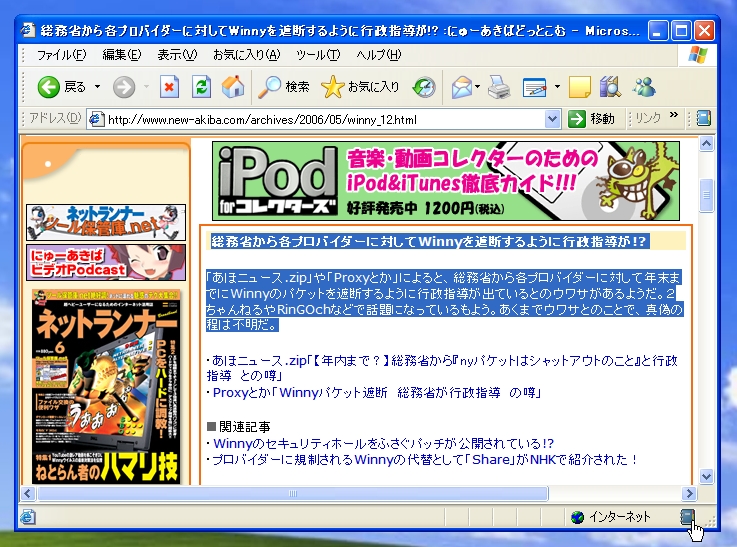The image size is (737, 547).
Task: Click the status bar IE page icon
Action: (x=27, y=517)
